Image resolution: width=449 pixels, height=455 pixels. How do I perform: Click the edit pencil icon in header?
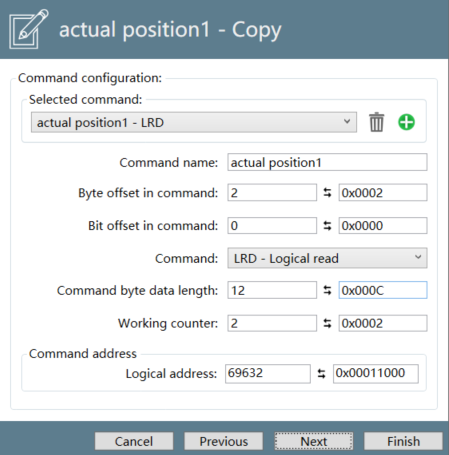click(29, 29)
